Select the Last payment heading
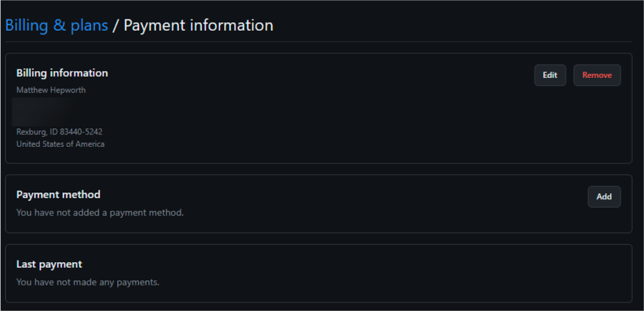This screenshot has width=644, height=311. click(49, 264)
